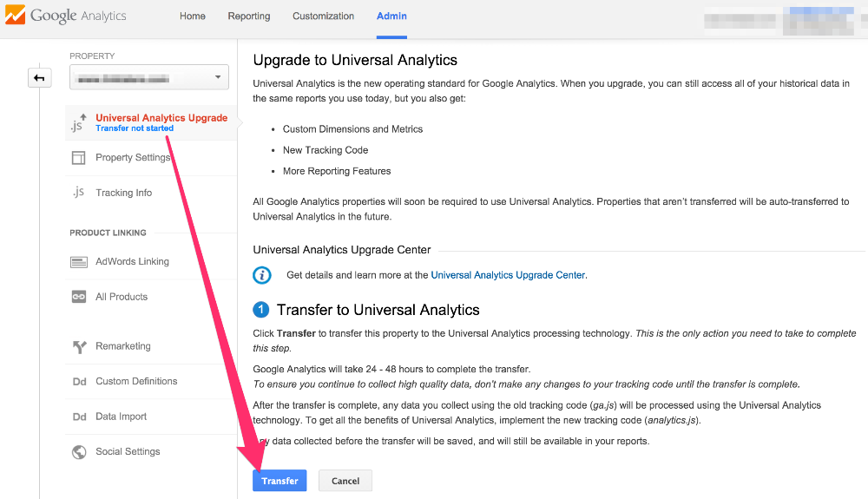
Task: Click the All Products link icon
Action: click(79, 297)
